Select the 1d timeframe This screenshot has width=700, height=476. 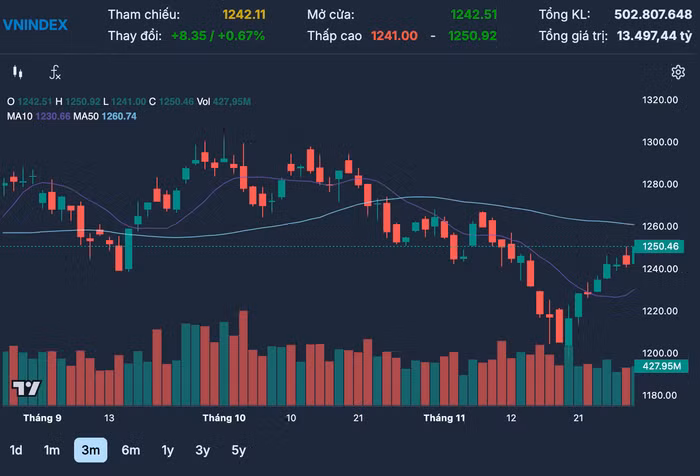point(16,450)
